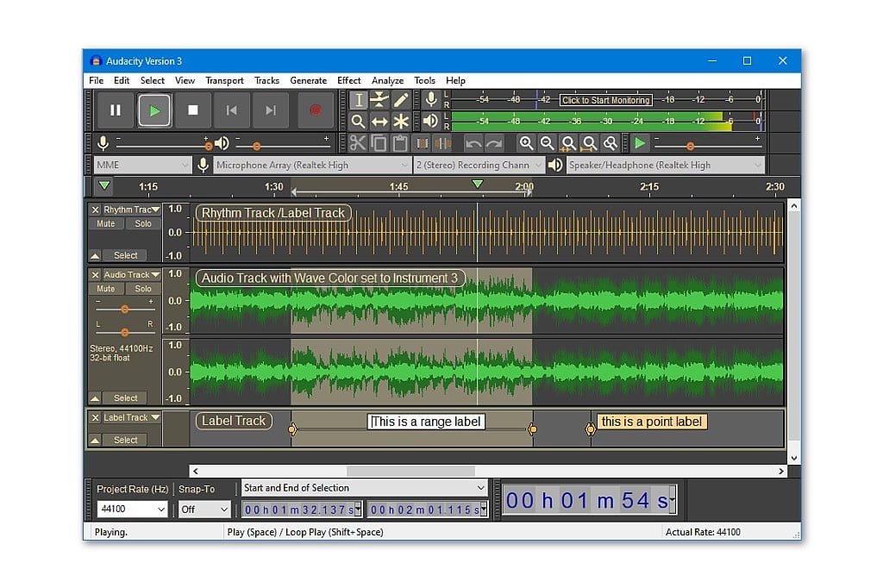
Task: Collapse the Audio Track with up-arrow
Action: [x=95, y=398]
